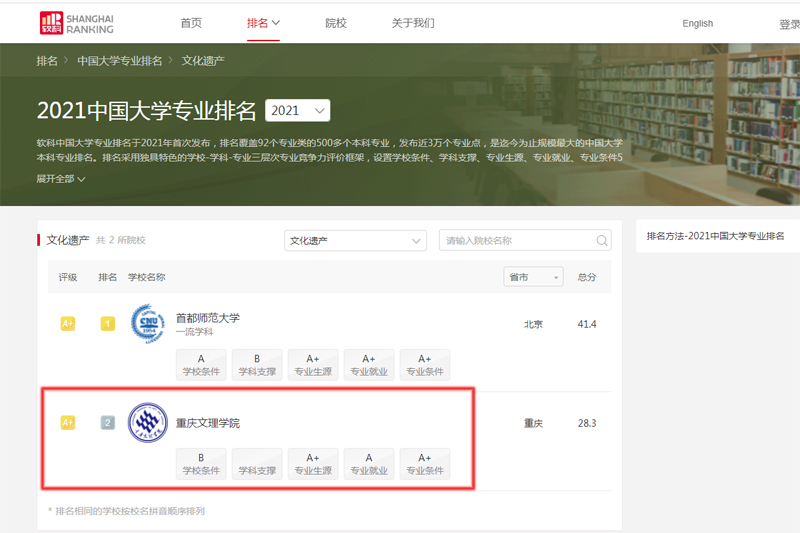Go to the 院校 navigation tab
This screenshot has width=800, height=533.
pos(336,23)
